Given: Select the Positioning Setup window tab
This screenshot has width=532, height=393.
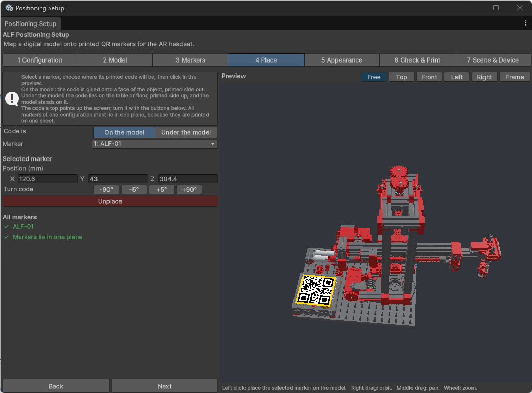Looking at the screenshot, I should [31, 24].
